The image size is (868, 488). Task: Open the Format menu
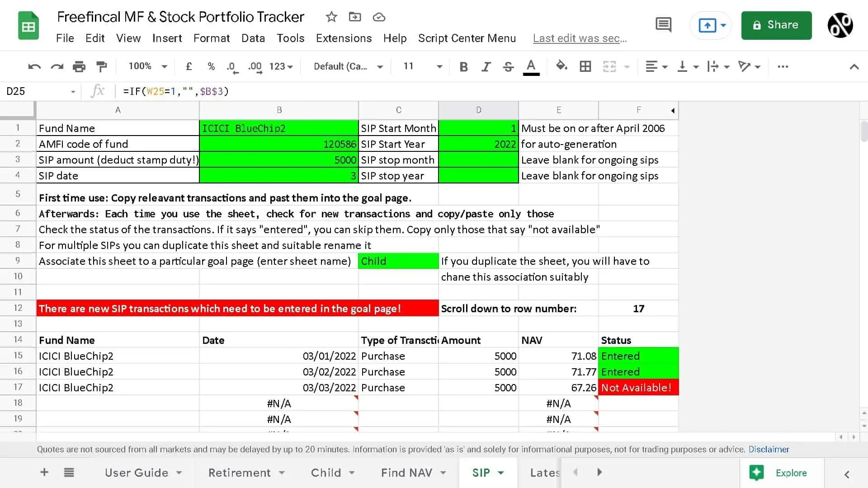pyautogui.click(x=212, y=38)
